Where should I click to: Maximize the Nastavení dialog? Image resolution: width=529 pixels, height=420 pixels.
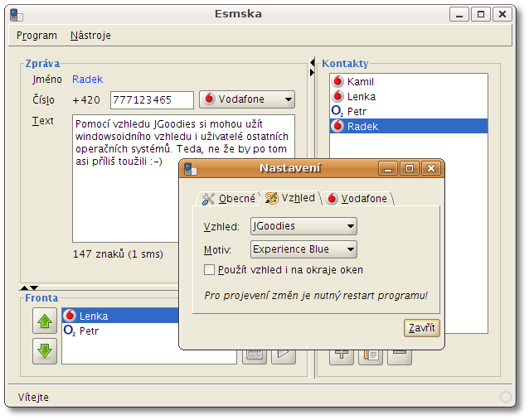tap(410, 168)
